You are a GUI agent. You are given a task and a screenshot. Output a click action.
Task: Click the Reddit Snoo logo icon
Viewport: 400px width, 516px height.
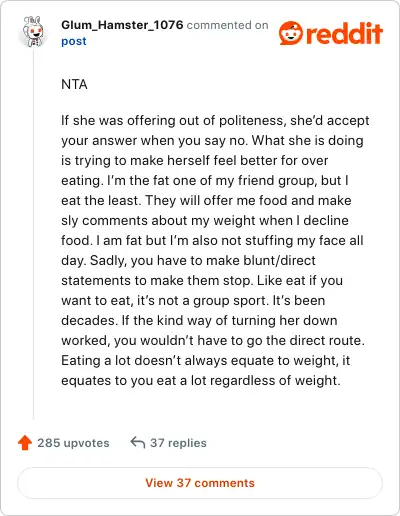click(291, 33)
